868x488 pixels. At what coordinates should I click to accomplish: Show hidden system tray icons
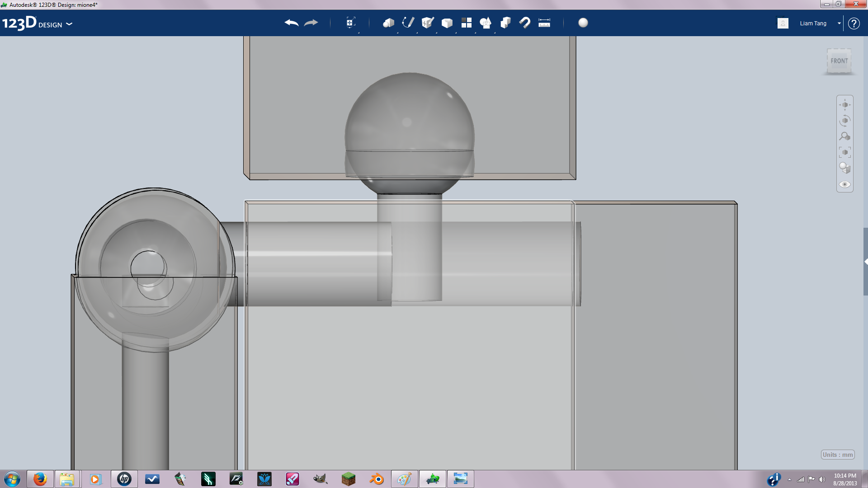(x=789, y=479)
